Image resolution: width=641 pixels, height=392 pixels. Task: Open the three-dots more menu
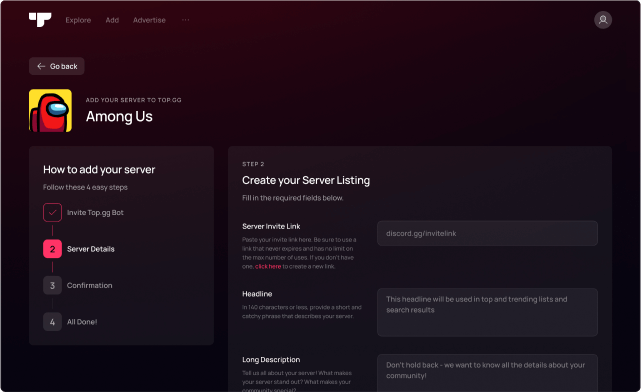tap(186, 20)
